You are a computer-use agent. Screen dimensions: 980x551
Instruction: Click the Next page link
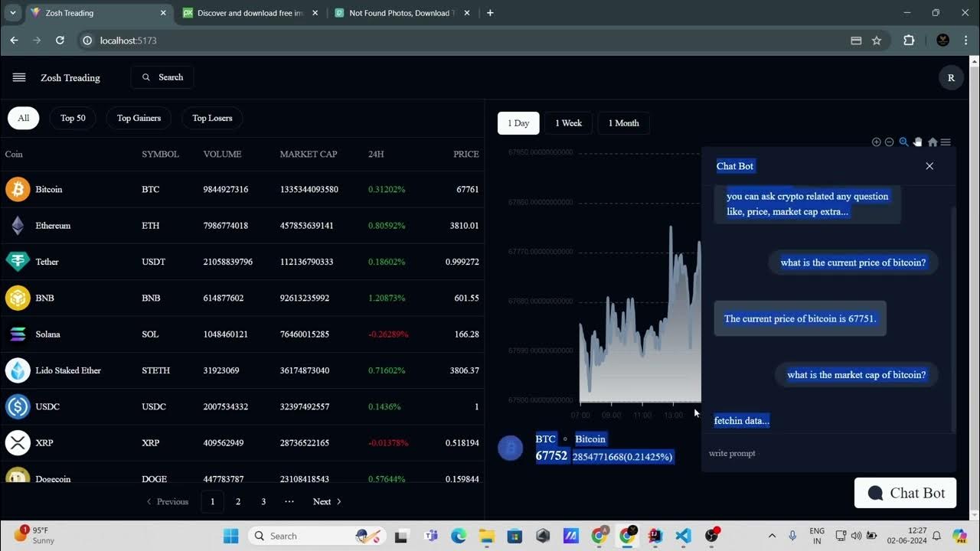[327, 501]
